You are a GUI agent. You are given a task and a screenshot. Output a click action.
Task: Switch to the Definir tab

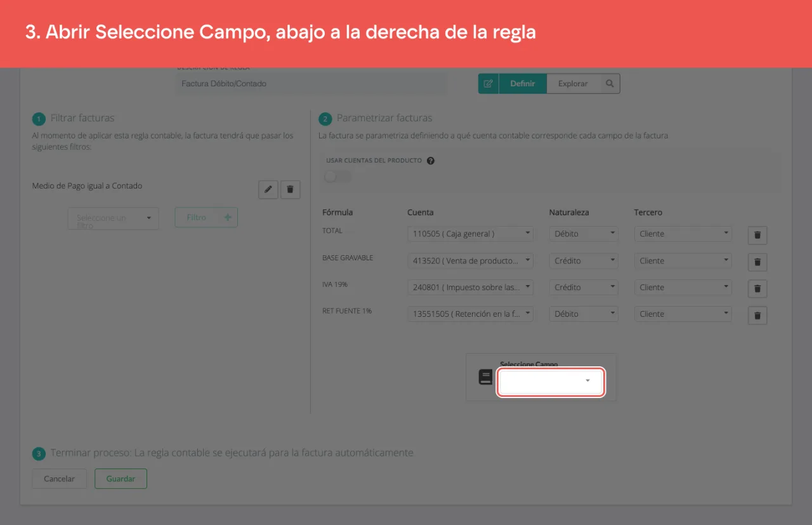tap(523, 84)
